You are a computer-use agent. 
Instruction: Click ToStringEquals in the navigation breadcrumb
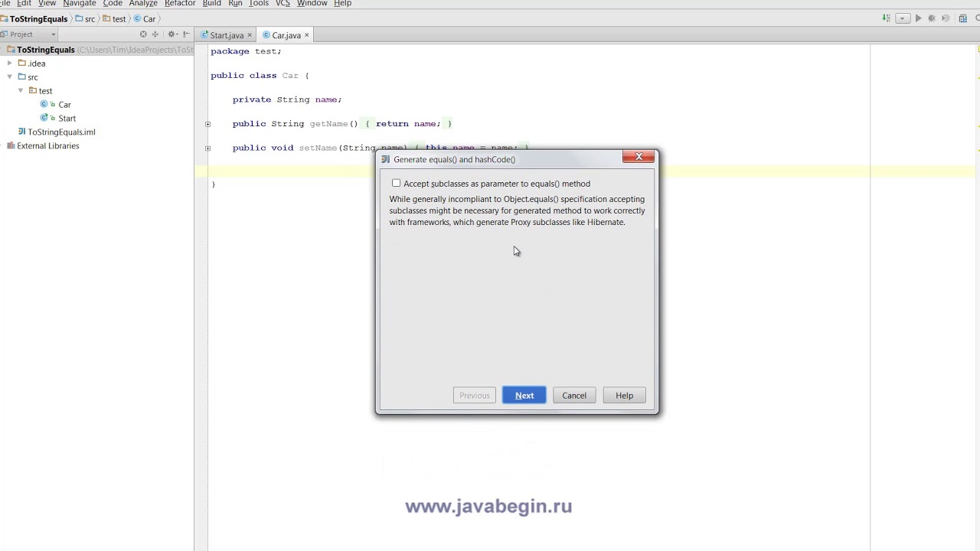[34, 19]
